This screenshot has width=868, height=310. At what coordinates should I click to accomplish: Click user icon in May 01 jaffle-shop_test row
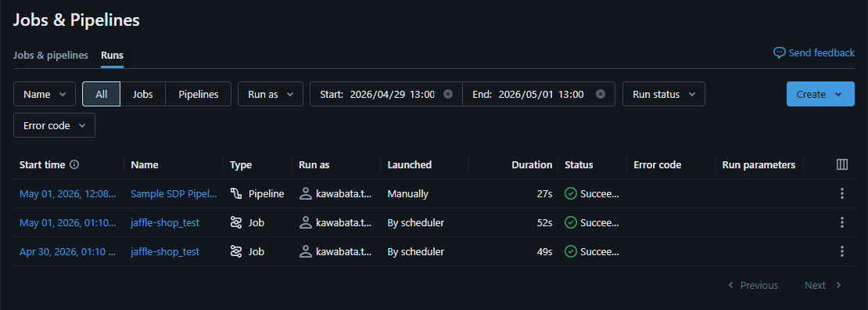coord(305,222)
